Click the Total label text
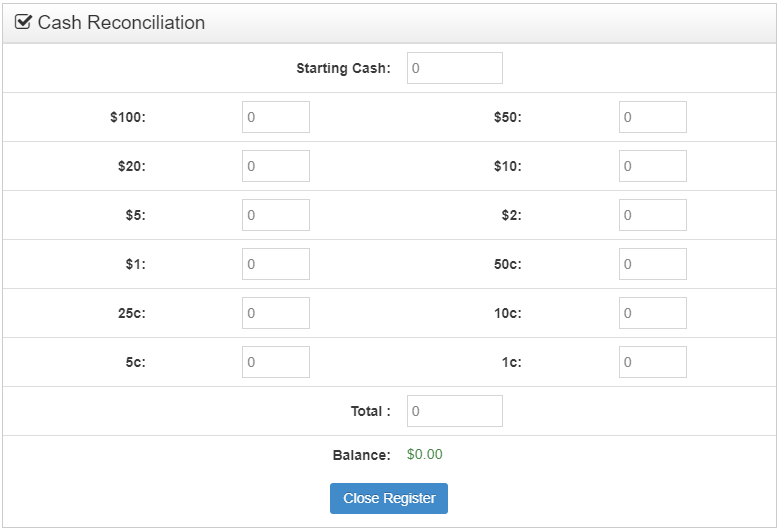The height and width of the screenshot is (530, 780). (x=370, y=411)
